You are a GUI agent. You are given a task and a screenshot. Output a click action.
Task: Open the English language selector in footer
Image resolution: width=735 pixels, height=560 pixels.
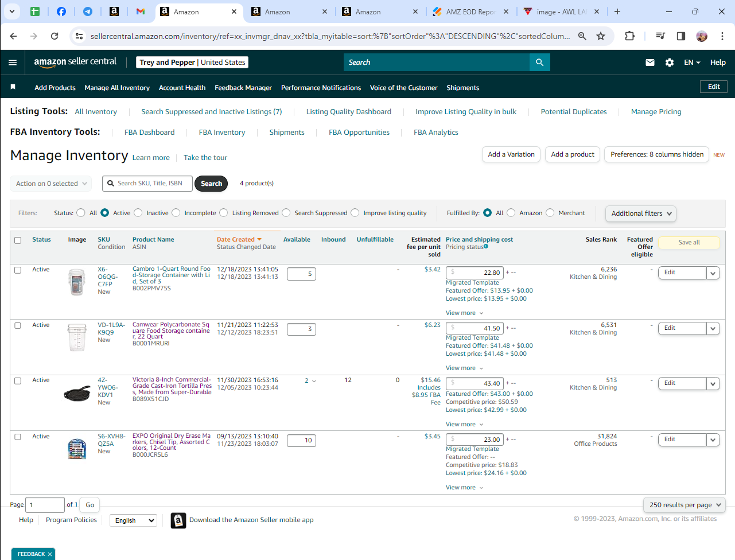[x=133, y=520]
